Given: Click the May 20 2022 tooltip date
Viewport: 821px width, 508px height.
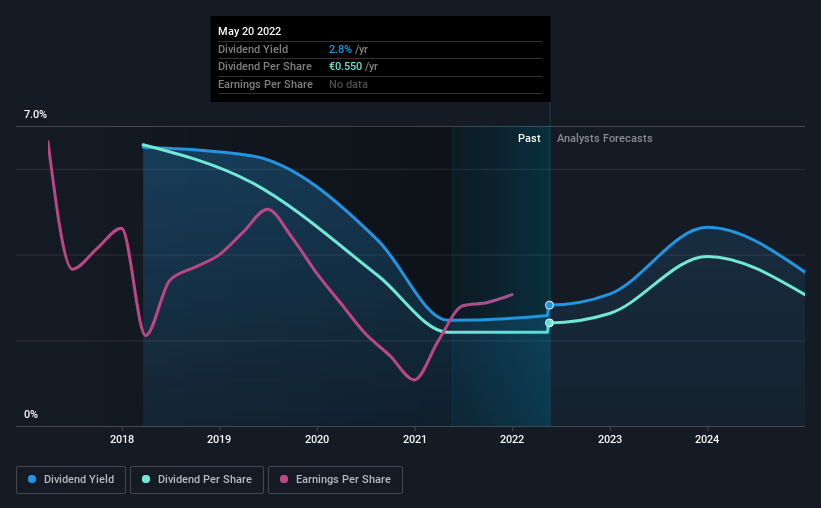Looking at the screenshot, I should (249, 31).
